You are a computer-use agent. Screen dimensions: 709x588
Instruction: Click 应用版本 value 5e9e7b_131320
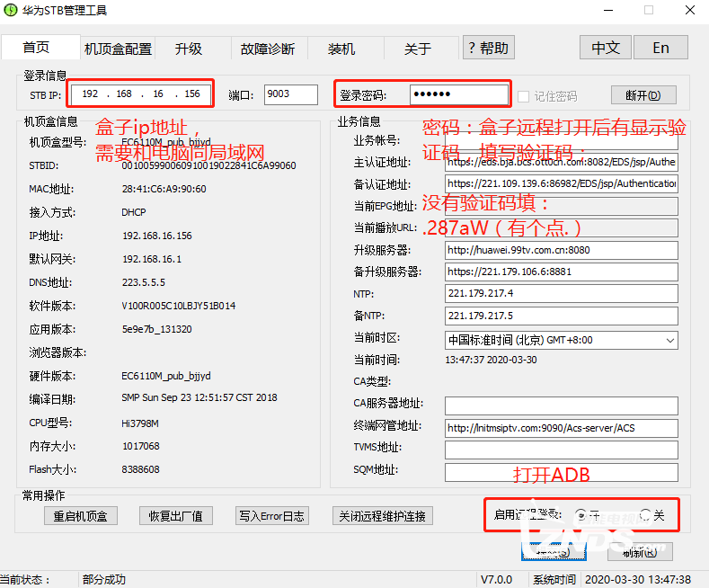157,329
